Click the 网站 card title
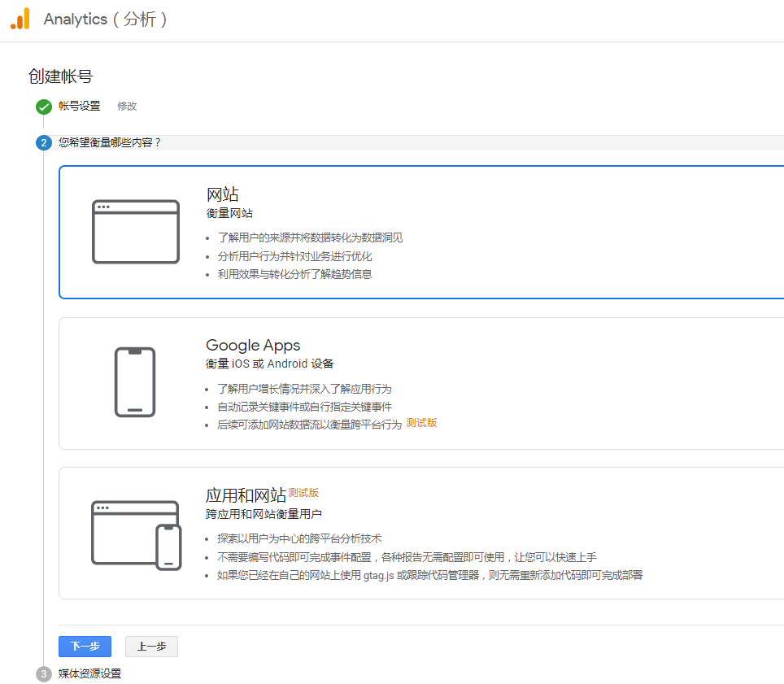Image resolution: width=784 pixels, height=684 pixels. (x=223, y=194)
